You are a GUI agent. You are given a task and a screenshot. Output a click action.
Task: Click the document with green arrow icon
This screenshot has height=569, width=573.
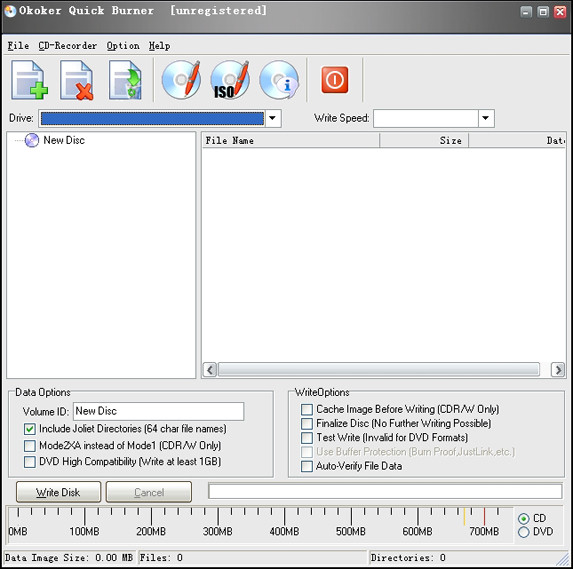tap(125, 80)
